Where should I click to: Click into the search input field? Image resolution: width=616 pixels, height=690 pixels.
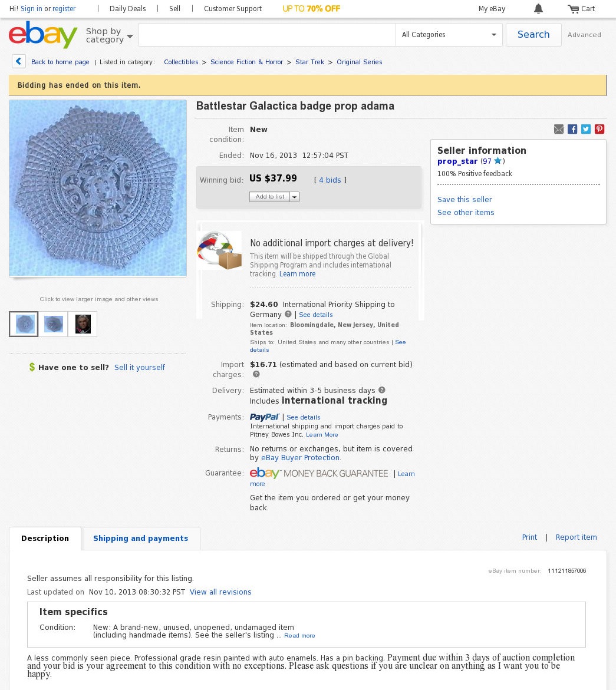(267, 35)
